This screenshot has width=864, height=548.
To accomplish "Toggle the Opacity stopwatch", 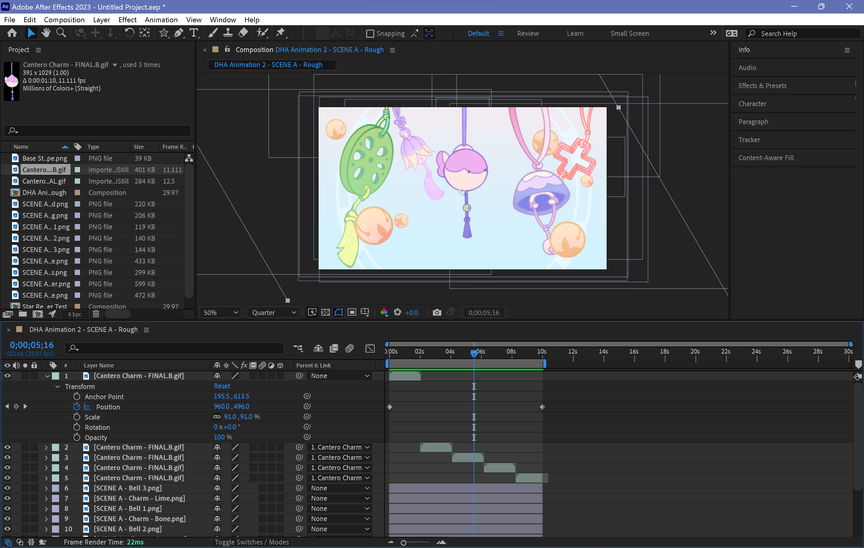I will click(x=77, y=437).
